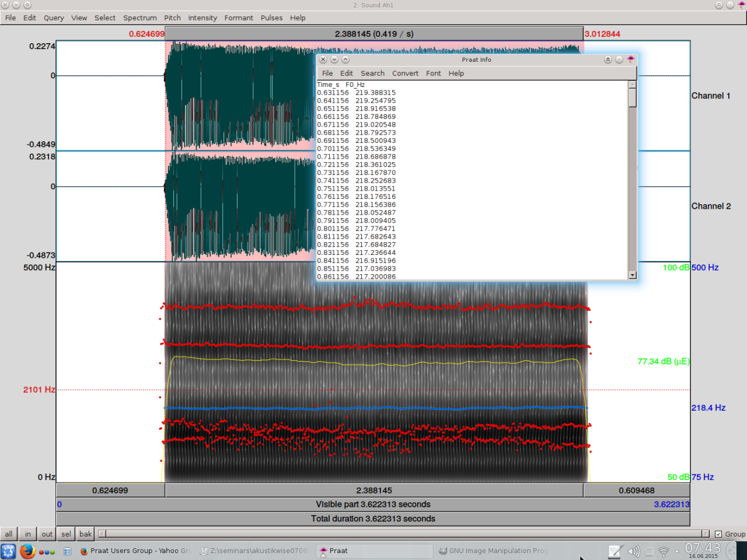Image resolution: width=747 pixels, height=560 pixels.
Task: Toggle the Group checkbox
Action: point(718,534)
